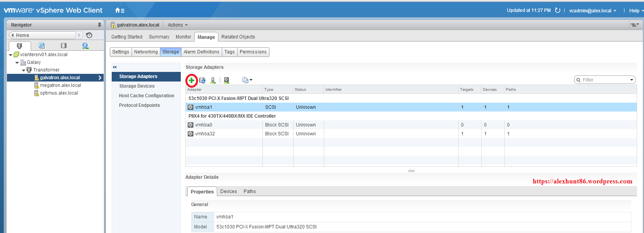Select the Networking navigator tab icon

[x=85, y=46]
